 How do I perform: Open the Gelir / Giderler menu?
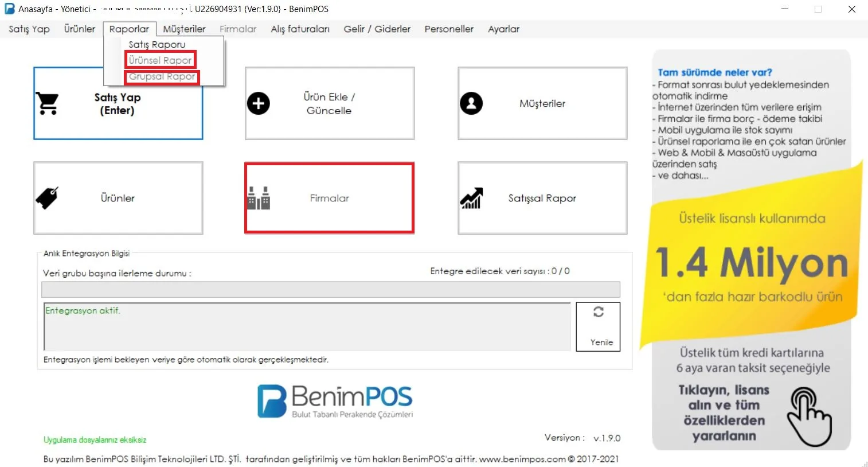tap(377, 29)
